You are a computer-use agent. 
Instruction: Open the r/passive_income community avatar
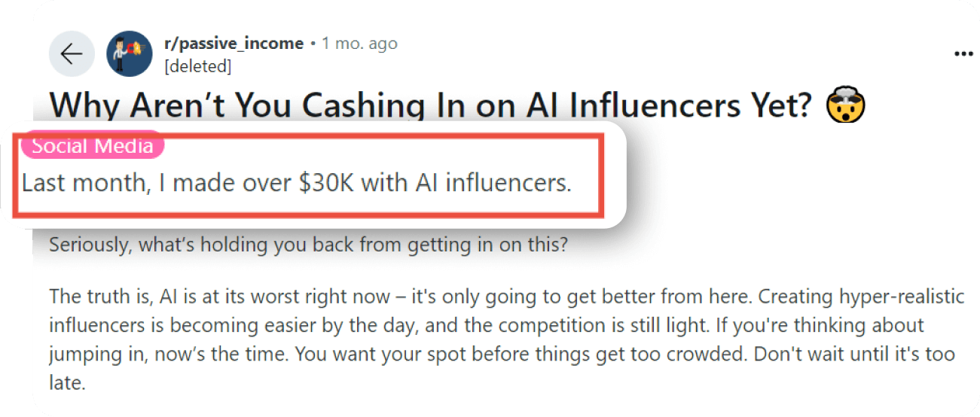pos(130,53)
